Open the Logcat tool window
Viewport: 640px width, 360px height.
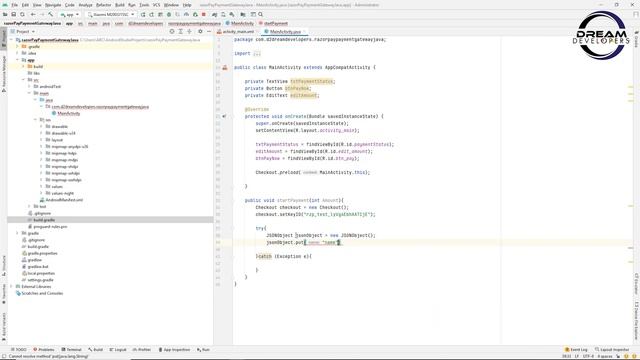click(118, 350)
